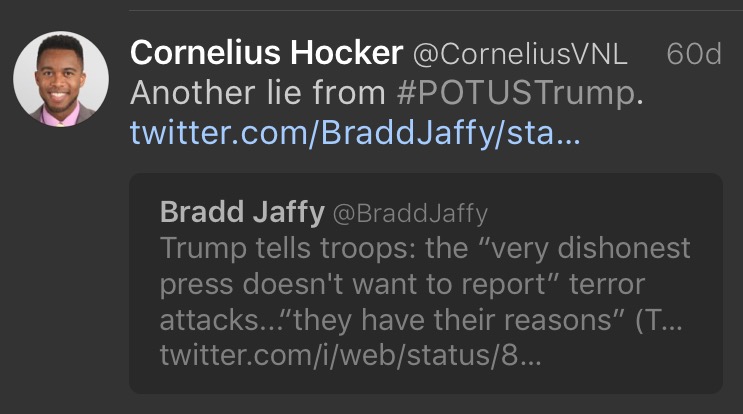The width and height of the screenshot is (743, 414).
Task: Click the Cornelius Hocker display name
Action: click(x=266, y=54)
